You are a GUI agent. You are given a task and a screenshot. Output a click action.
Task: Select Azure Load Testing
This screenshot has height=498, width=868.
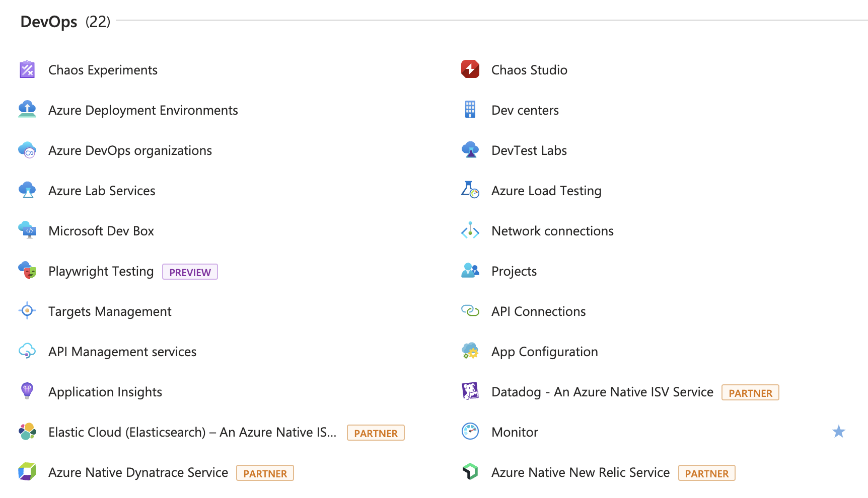point(546,191)
